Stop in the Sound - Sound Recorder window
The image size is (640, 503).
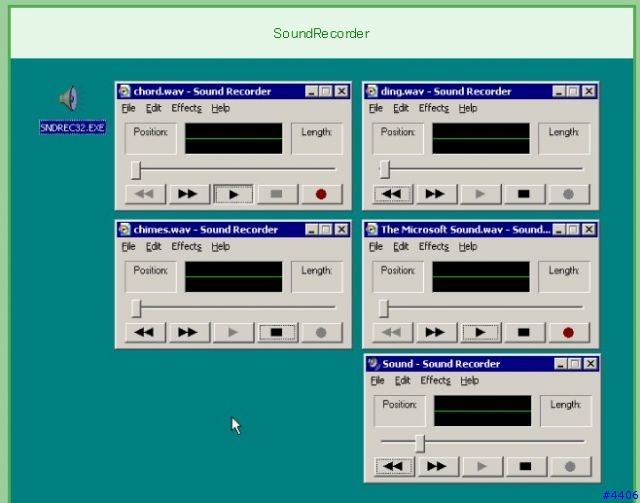pos(526,466)
